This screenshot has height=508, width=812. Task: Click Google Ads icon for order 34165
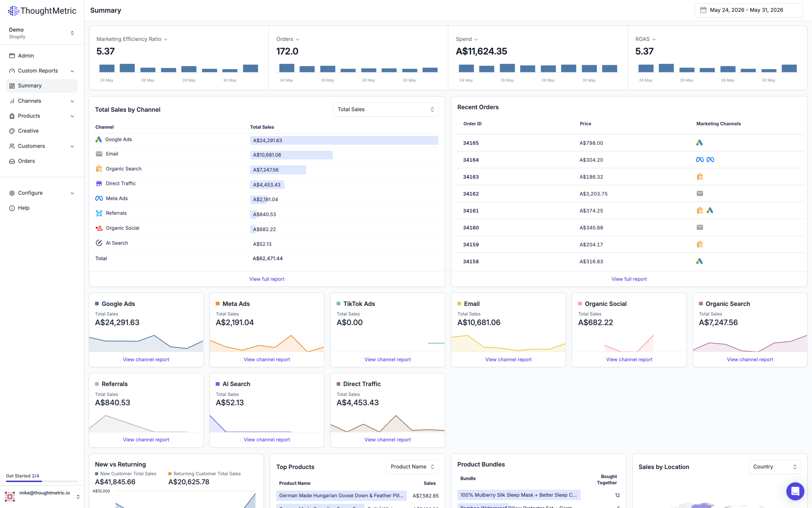pyautogui.click(x=699, y=143)
